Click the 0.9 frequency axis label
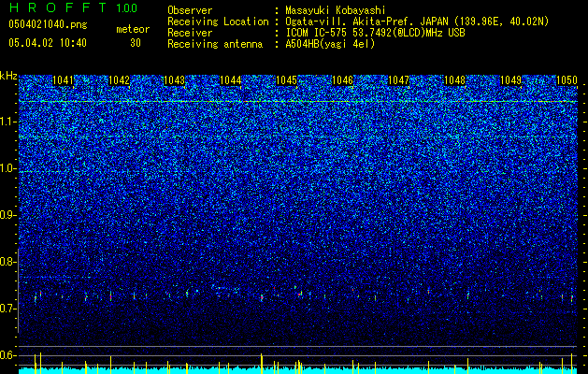 8,215
